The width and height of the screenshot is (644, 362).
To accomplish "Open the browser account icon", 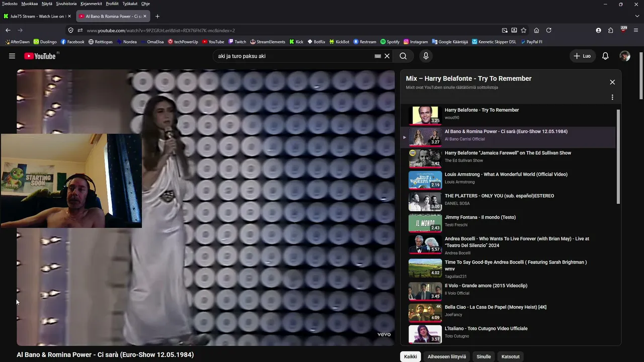I will pos(598,30).
